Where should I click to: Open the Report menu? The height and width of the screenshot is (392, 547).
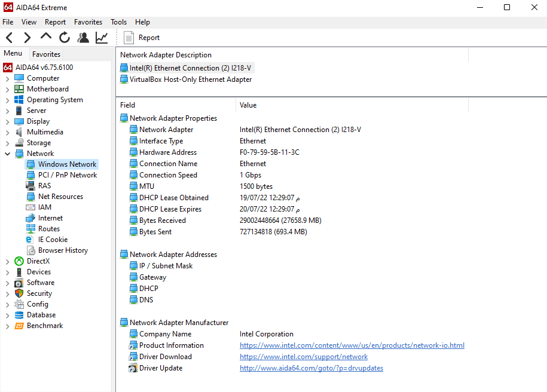pos(55,22)
